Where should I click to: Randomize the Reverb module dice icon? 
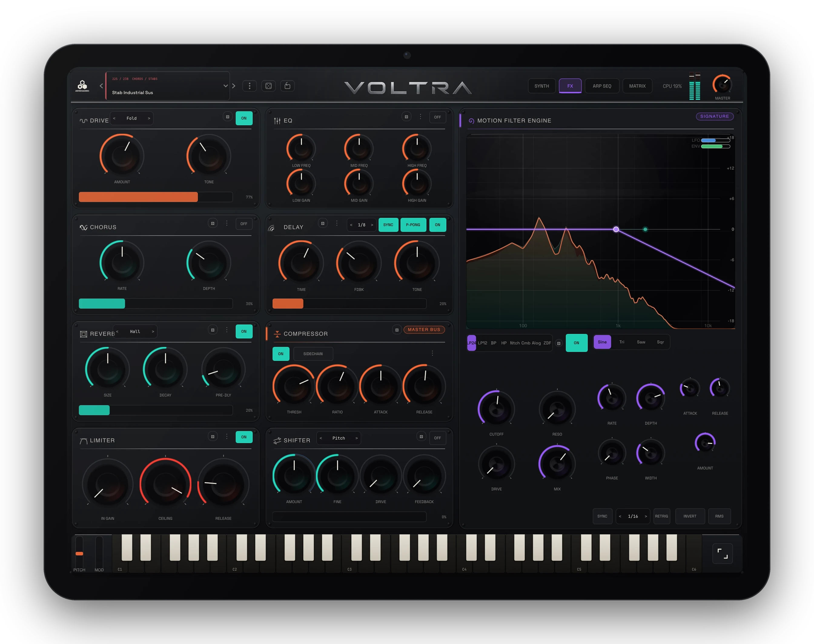[213, 330]
